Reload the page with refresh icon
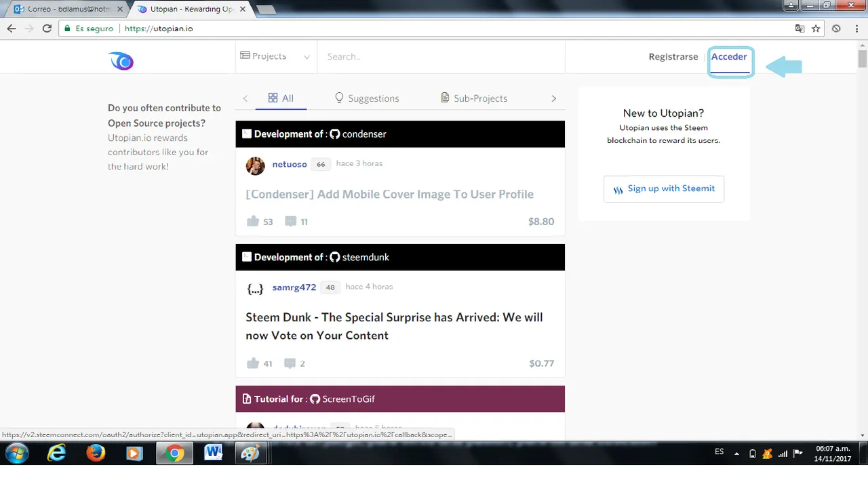The height and width of the screenshot is (488, 868). [x=47, y=28]
